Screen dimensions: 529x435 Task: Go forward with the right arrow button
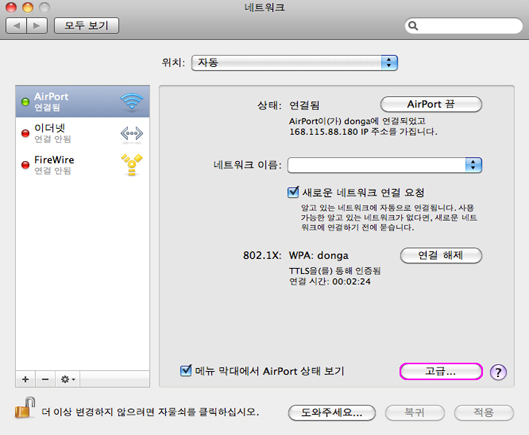[x=37, y=26]
